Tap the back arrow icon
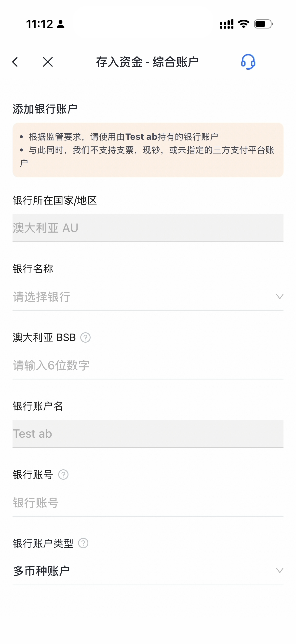The height and width of the screenshot is (644, 296). 15,62
